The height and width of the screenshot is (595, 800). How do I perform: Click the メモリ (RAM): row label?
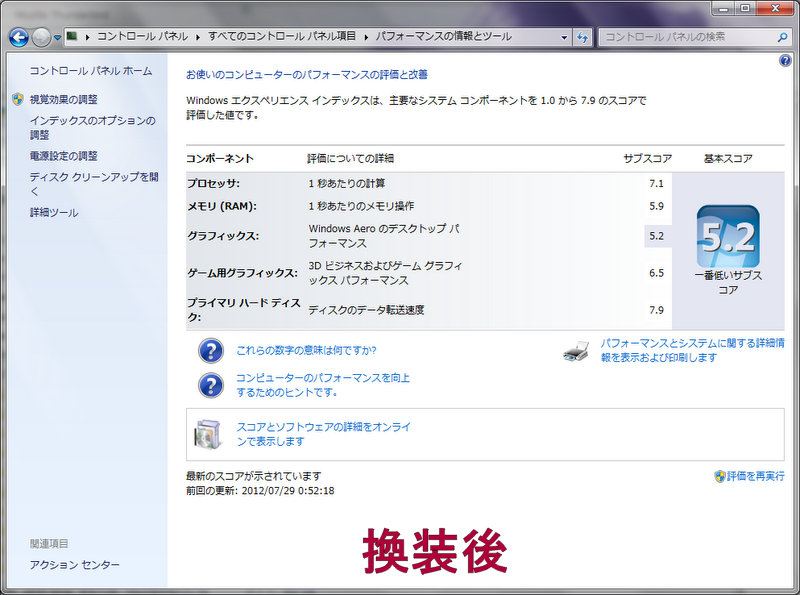[x=222, y=207]
